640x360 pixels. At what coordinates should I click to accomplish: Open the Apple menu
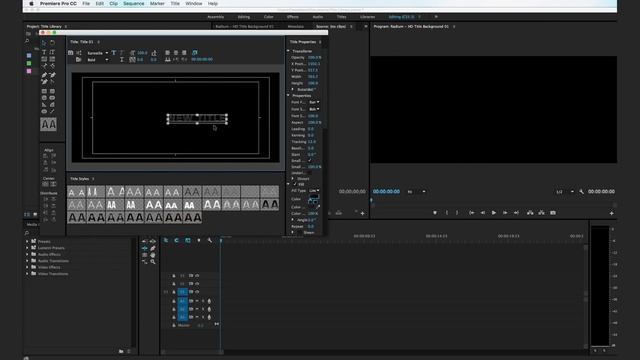pyautogui.click(x=31, y=4)
